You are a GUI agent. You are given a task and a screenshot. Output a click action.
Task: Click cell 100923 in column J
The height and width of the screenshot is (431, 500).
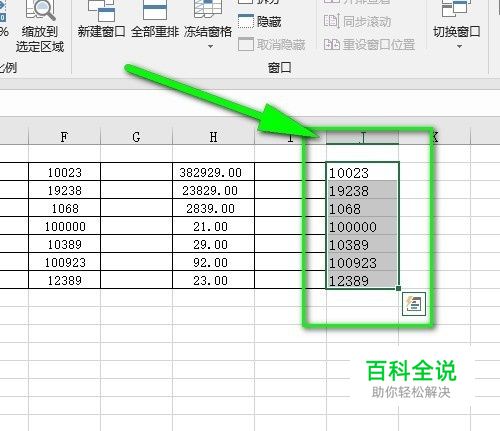(x=362, y=262)
